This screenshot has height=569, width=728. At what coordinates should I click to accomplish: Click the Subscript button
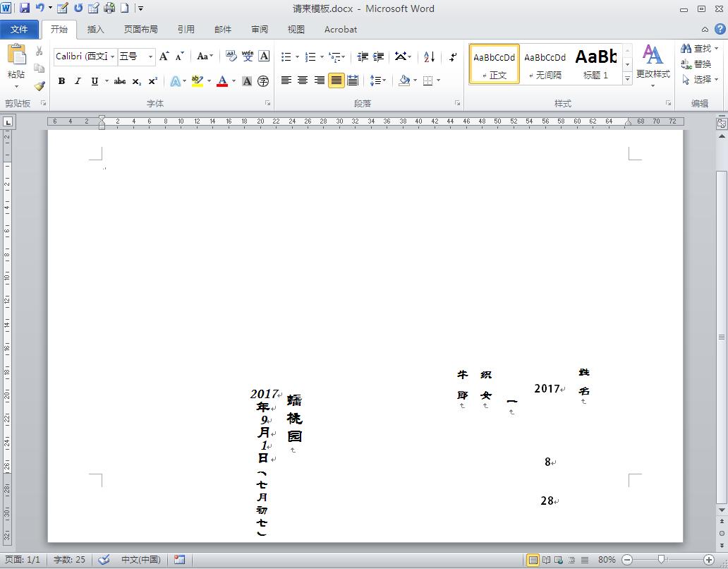137,81
